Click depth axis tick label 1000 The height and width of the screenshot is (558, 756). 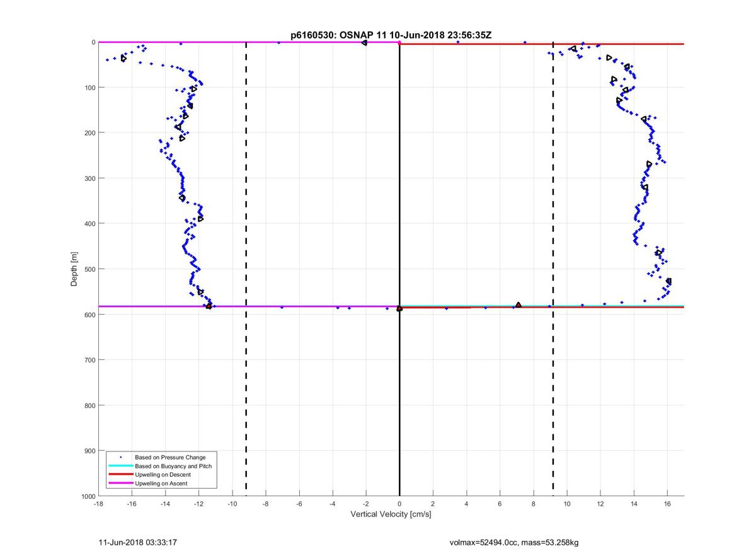87,497
